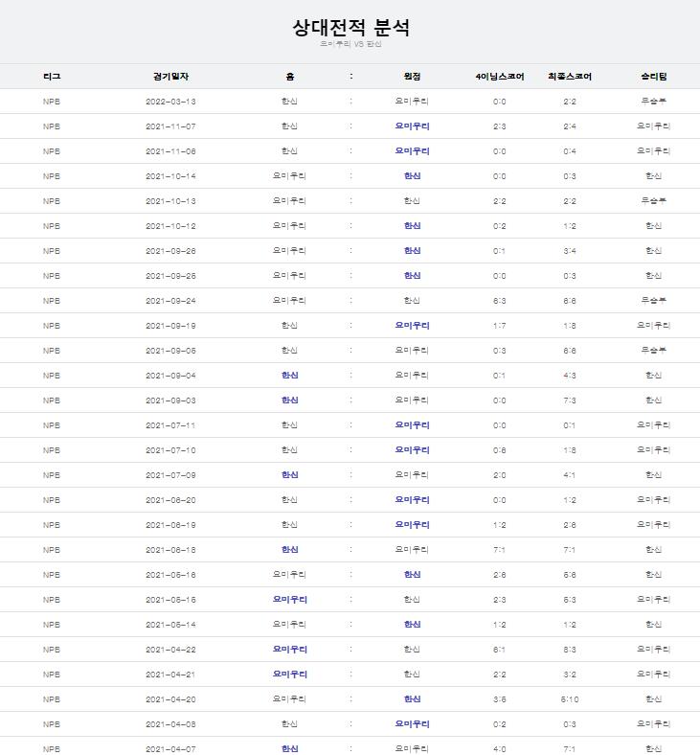The image size is (700, 755).
Task: Click 4-inning score '1:7' on 2021-09-19
Action: point(499,326)
